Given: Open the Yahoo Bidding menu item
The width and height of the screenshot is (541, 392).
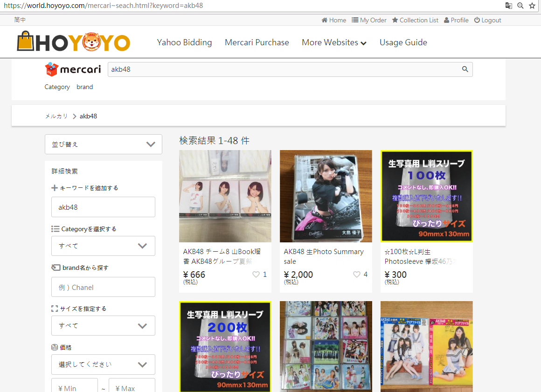Looking at the screenshot, I should pos(185,42).
